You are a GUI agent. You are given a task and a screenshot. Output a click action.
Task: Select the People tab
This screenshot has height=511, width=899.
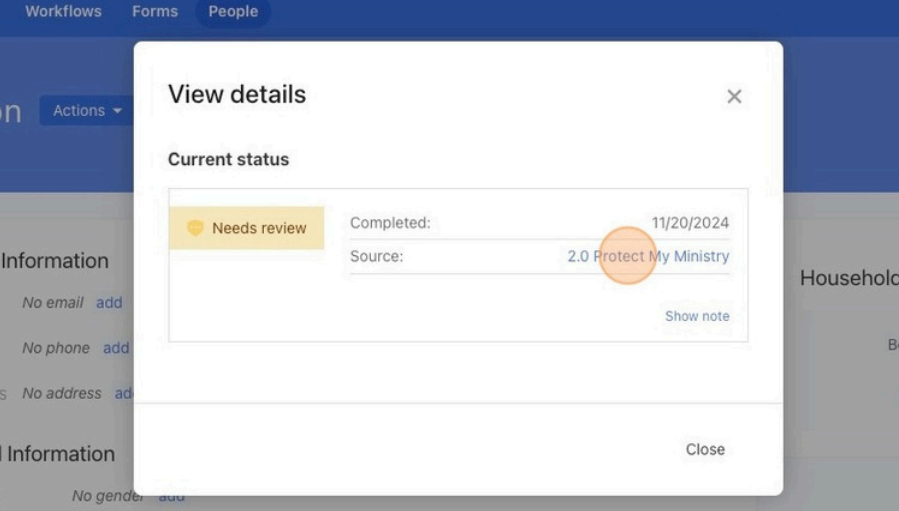click(x=233, y=12)
